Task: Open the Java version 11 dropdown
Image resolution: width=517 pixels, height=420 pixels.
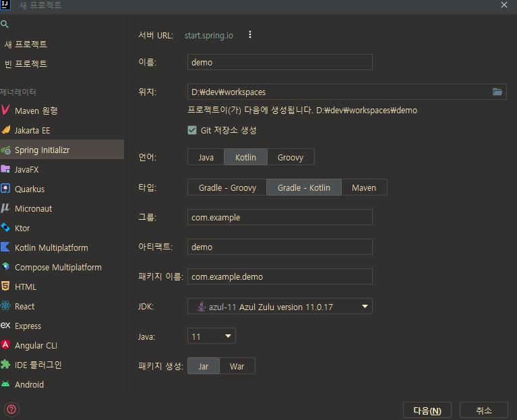Action: (x=212, y=336)
